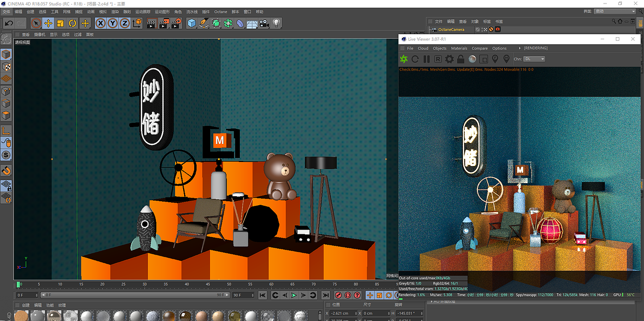Click Render to Picture Viewer icon

coord(164,23)
